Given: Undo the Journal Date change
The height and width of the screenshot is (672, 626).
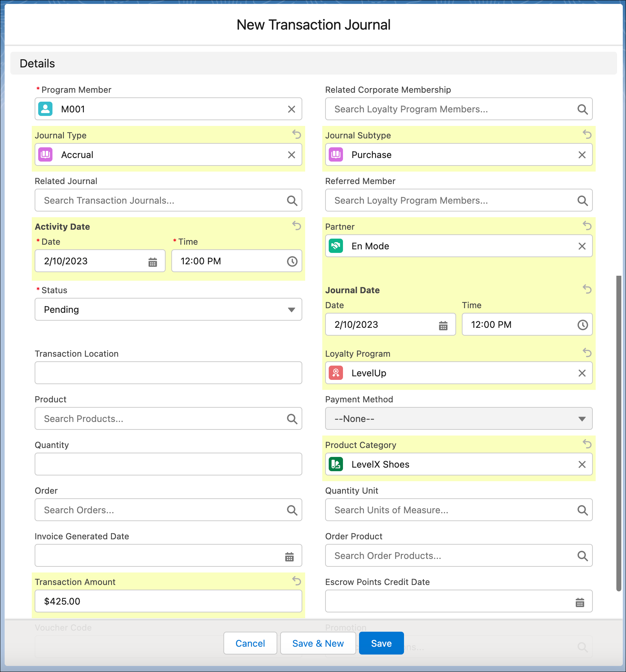Looking at the screenshot, I should [587, 289].
